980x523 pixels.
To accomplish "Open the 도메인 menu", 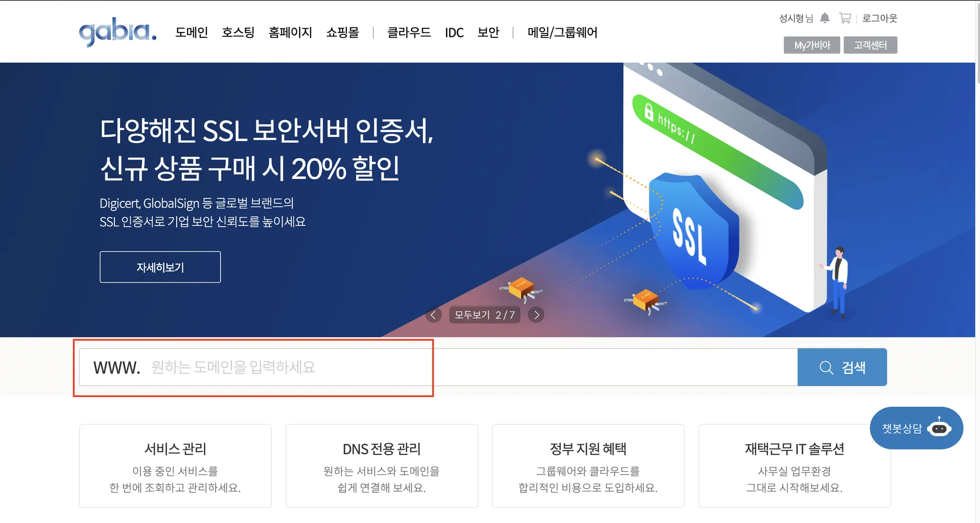I will click(191, 33).
